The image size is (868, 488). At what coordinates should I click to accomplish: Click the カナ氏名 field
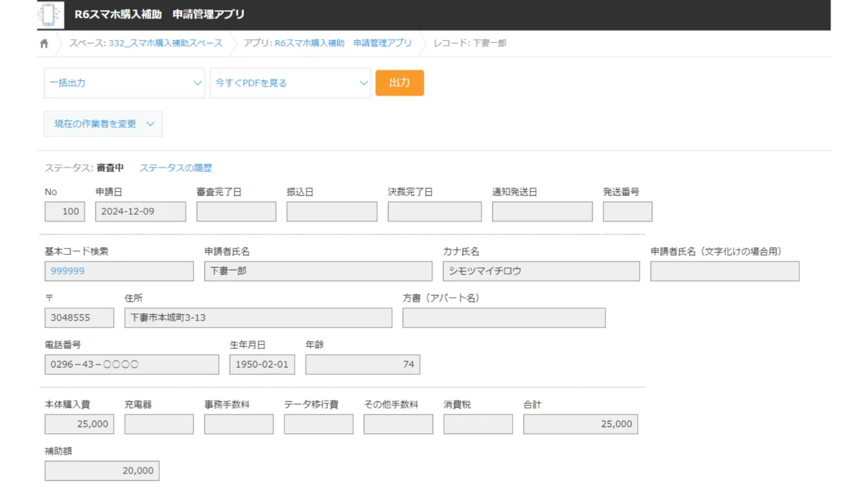[x=540, y=271]
